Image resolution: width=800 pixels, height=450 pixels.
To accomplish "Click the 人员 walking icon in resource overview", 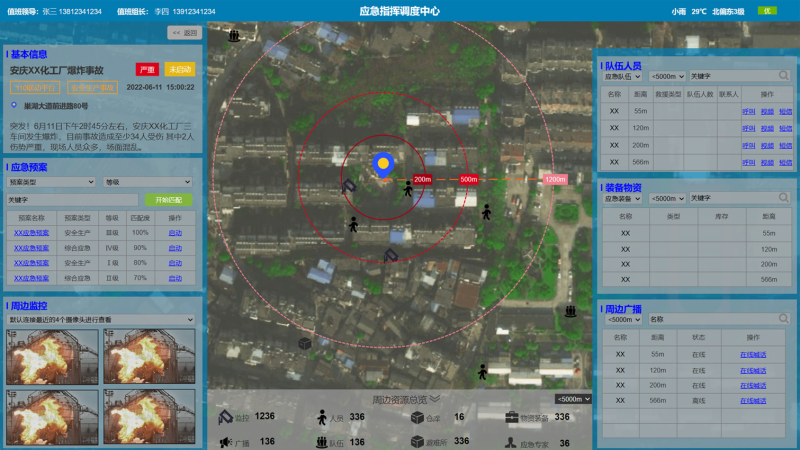I will click(x=322, y=417).
